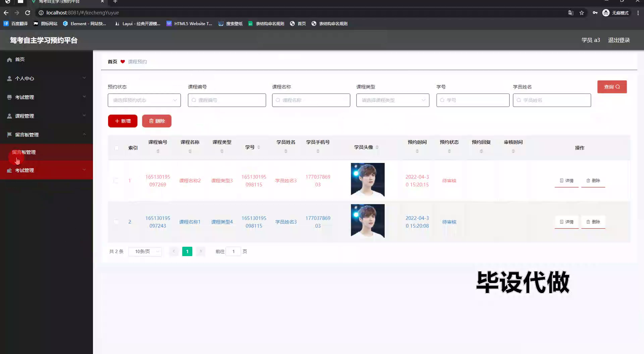The height and width of the screenshot is (354, 644).
Task: Expand highlighted 考试管理 menu at bottom
Action: coord(46,170)
